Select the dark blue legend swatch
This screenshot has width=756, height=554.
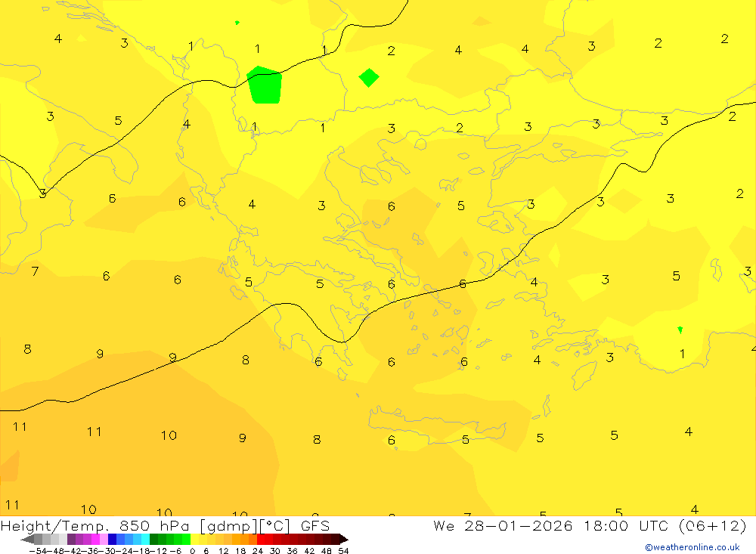[113, 539]
